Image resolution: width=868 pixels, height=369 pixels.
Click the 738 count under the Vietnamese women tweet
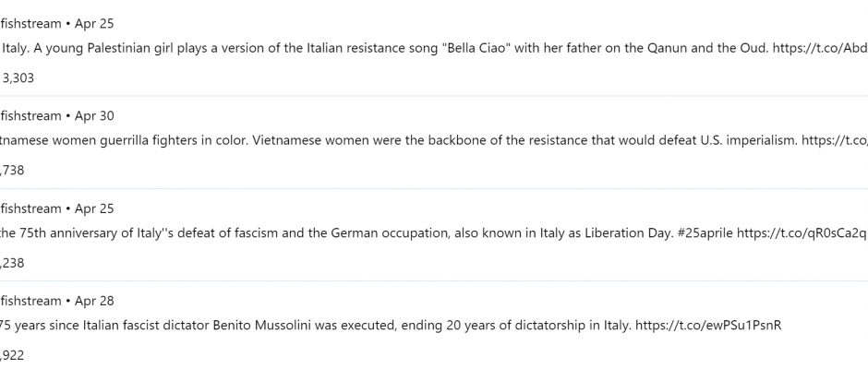[12, 171]
